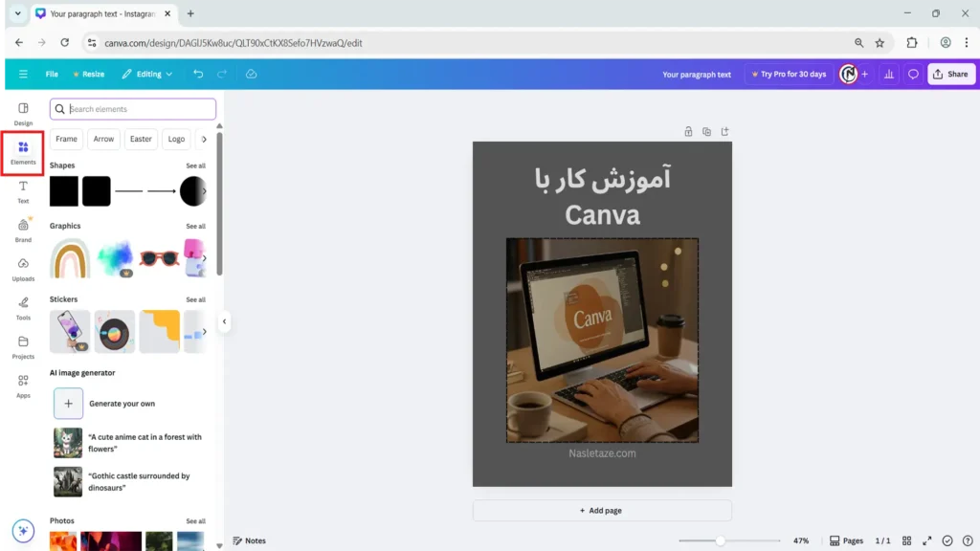Open the Text sidebar panel

[x=23, y=191]
